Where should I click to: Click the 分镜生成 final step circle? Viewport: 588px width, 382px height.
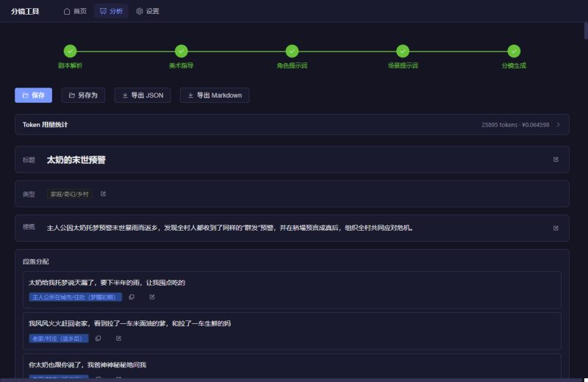tap(514, 51)
